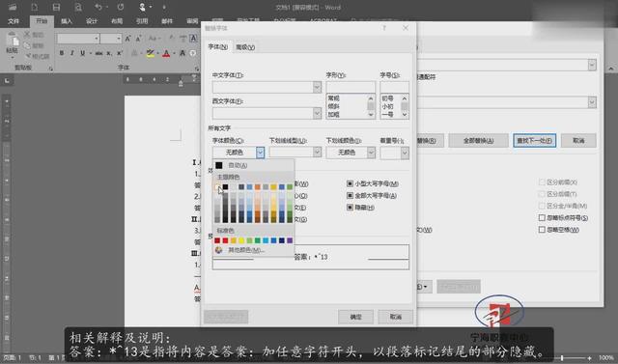This screenshot has height=364, width=618.
Task: Toggle the Hidden (隐藏) checkbox
Action: click(x=350, y=208)
